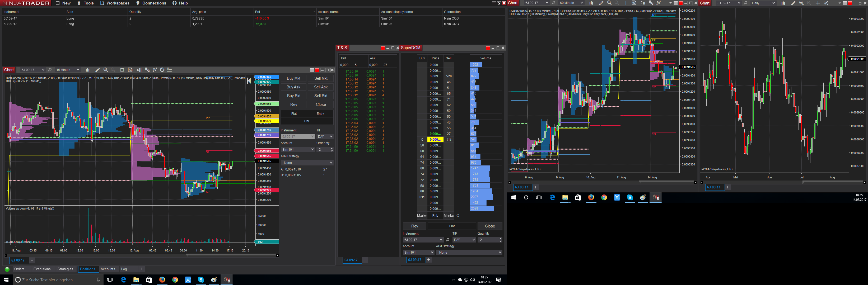Click red link swatch in 15 Minute chart
The height and width of the screenshot is (285, 868).
tap(317, 70)
